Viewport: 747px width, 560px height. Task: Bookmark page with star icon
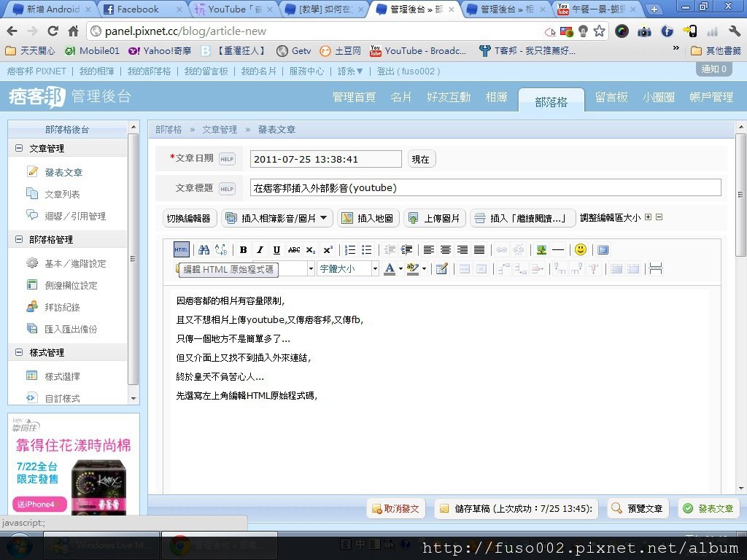(x=600, y=31)
